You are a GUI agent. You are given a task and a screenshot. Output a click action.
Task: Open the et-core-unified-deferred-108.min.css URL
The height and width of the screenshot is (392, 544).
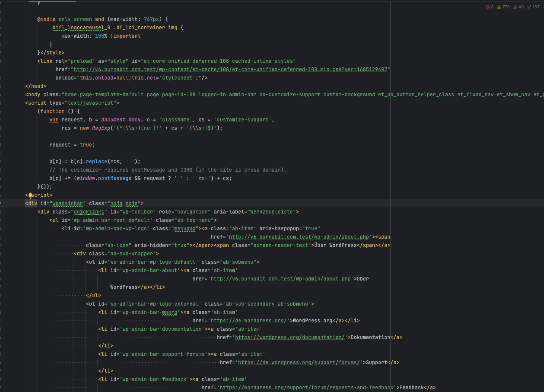[230, 70]
